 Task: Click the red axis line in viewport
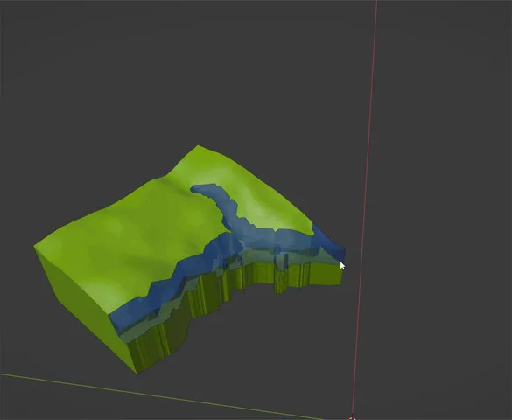click(366, 196)
